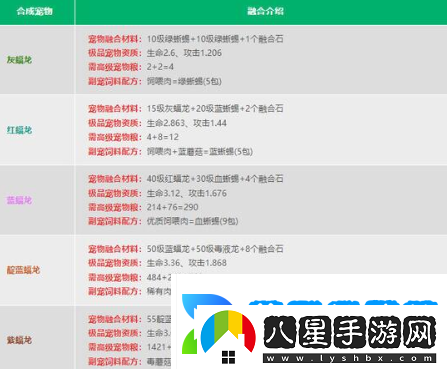Viewport: 447px width, 369px height.
Task: Click 副宠饲料配方 label in 灰蝠龙 row
Action: pyautogui.click(x=115, y=81)
